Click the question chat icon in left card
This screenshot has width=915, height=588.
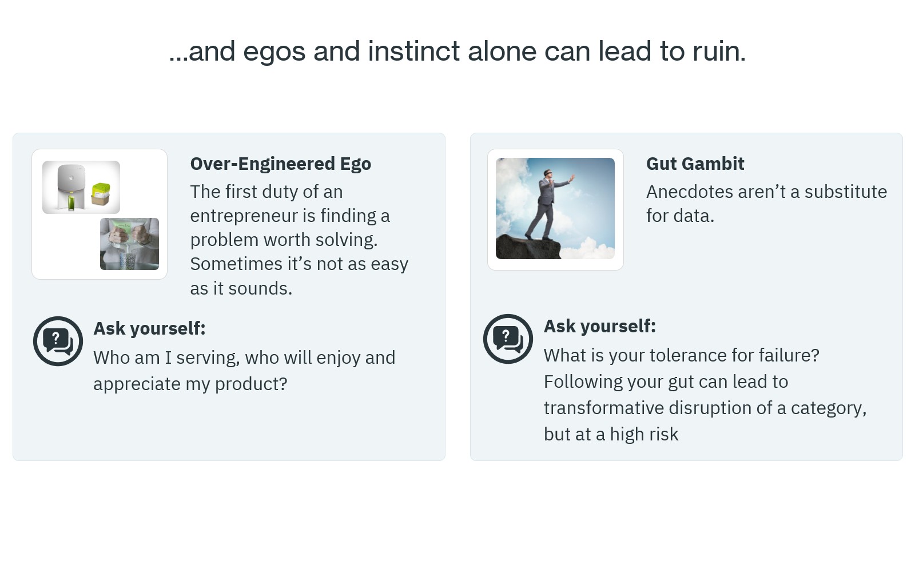point(58,341)
